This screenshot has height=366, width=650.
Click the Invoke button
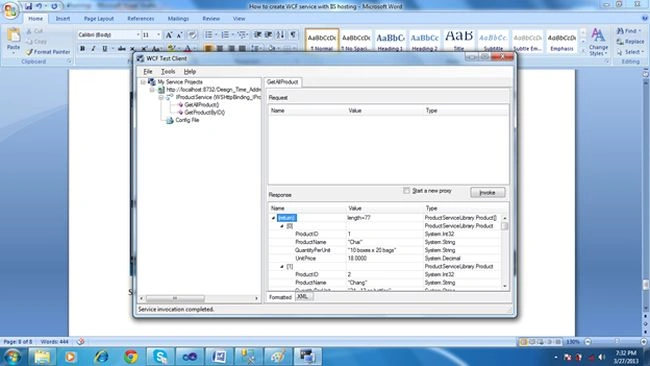pyautogui.click(x=488, y=192)
